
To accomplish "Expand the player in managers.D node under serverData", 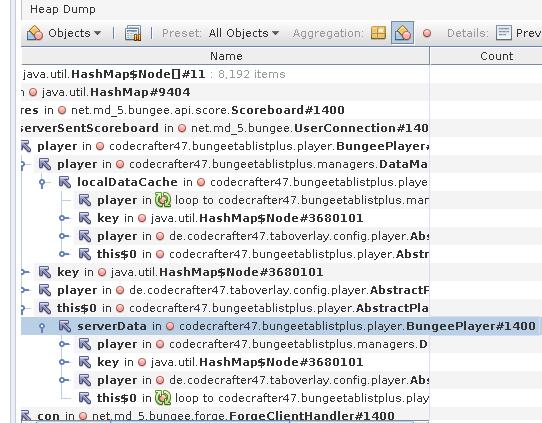I will pos(63,344).
